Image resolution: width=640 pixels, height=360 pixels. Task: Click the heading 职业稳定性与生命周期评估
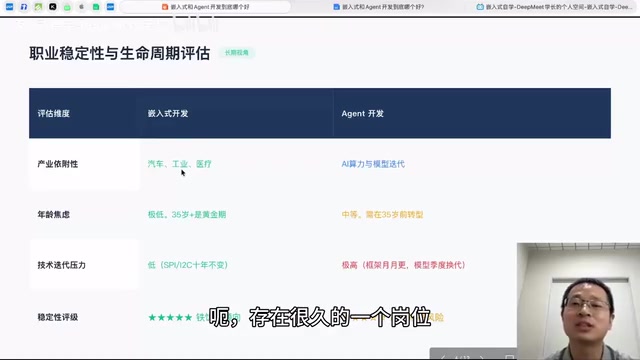(x=120, y=53)
